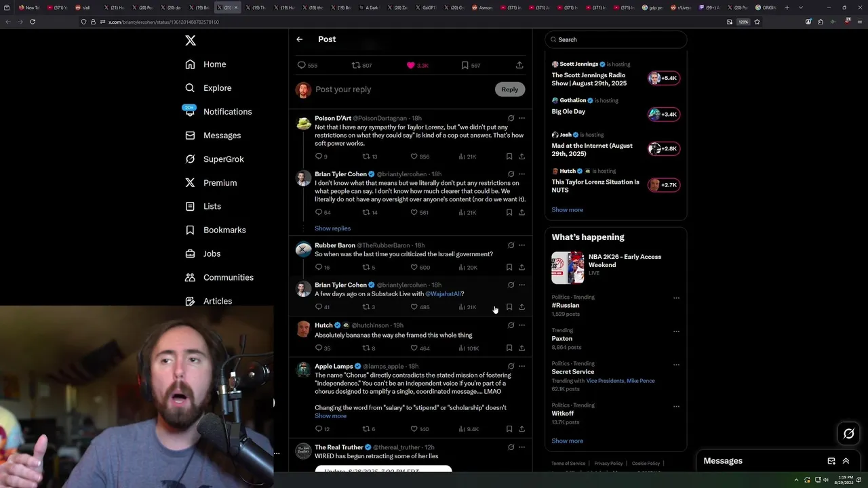Share Brian Tyler Cohen's reply with 64 comments
Image resolution: width=868 pixels, height=488 pixels.
click(x=521, y=213)
